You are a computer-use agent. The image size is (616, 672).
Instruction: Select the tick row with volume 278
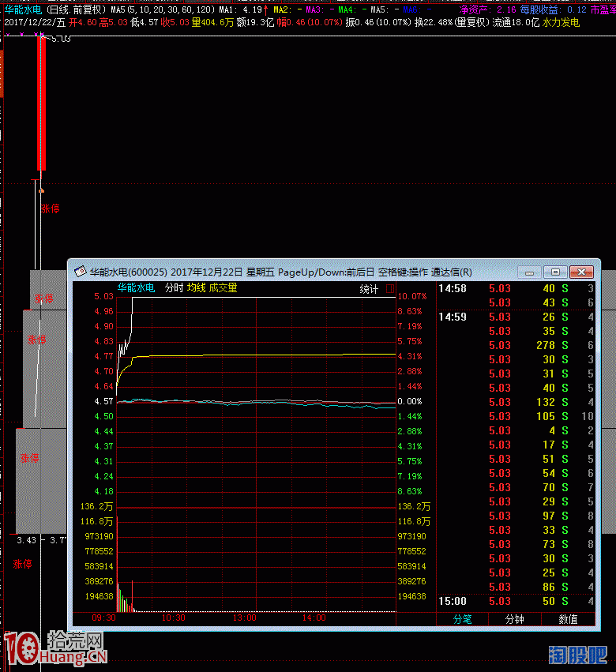coord(516,345)
